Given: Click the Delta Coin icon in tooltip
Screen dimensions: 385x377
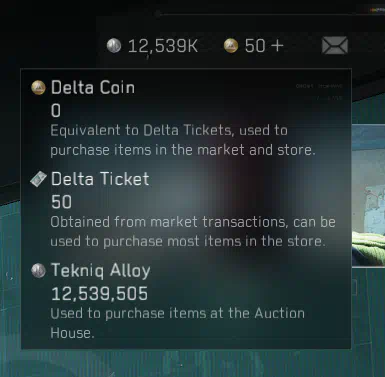Looking at the screenshot, I should pos(38,88).
